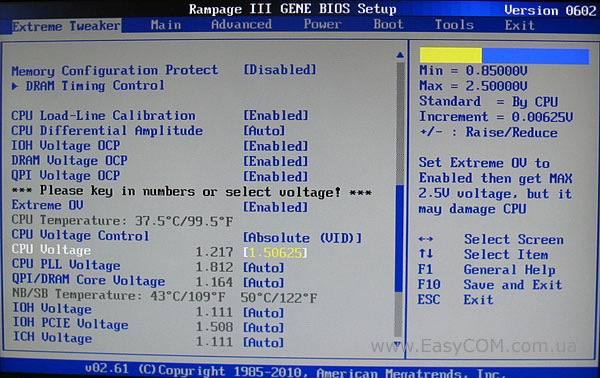Open CPU PLL Voltage [Auto] option
This screenshot has width=600, height=378.
point(264,268)
